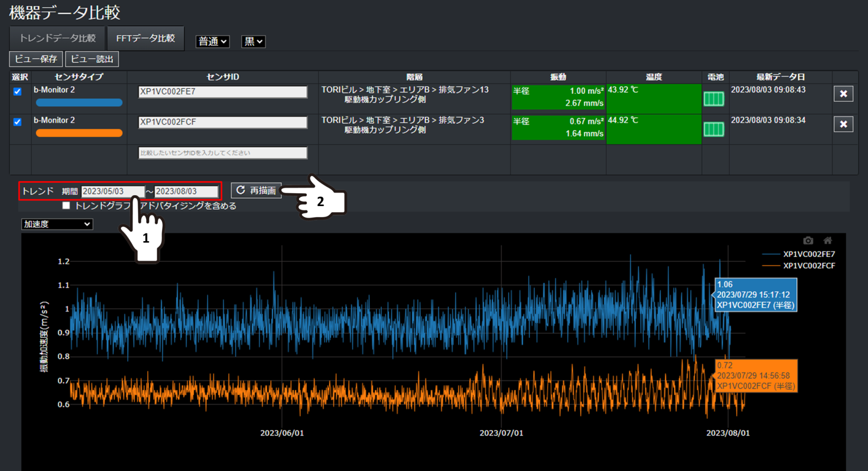
Task: Open the 普通 dropdown
Action: tap(212, 41)
